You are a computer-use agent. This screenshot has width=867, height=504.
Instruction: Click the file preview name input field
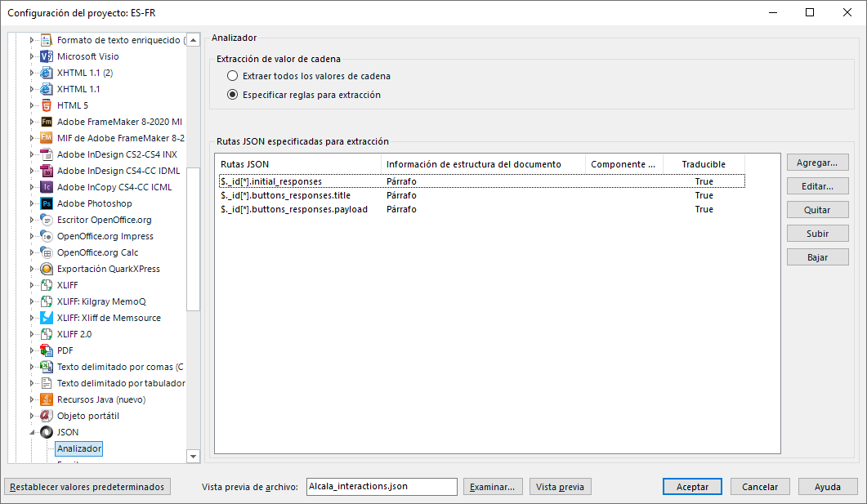[x=381, y=487]
